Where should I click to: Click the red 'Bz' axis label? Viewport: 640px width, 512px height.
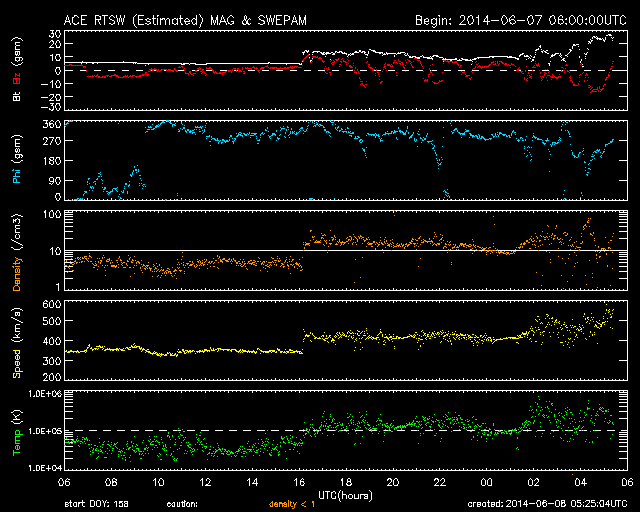[x=17, y=79]
